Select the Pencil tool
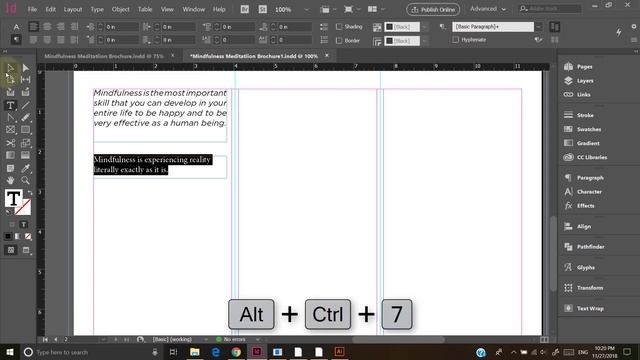This screenshot has width=640, height=360. click(x=26, y=118)
